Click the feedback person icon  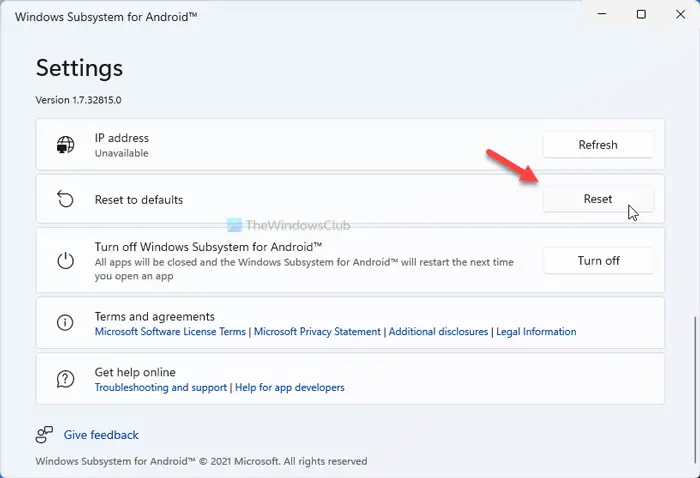click(x=44, y=435)
